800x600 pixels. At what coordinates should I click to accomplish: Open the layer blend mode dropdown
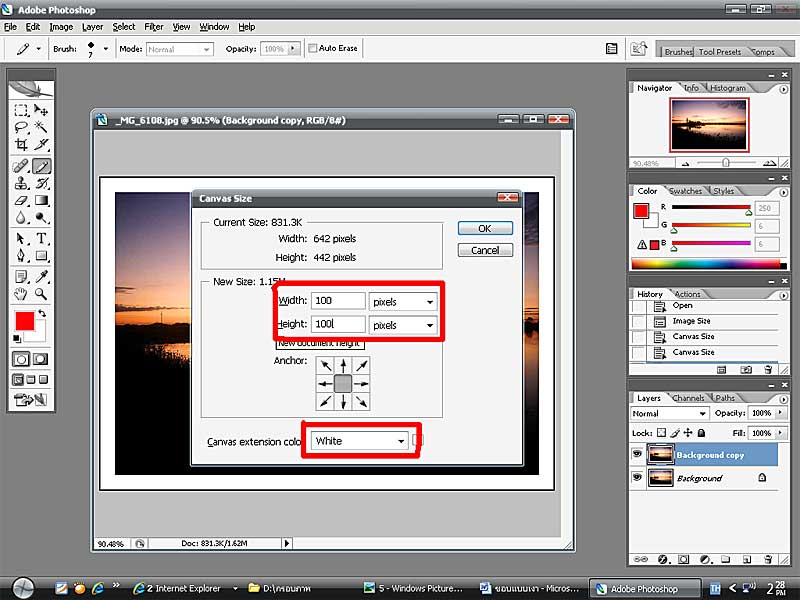coord(670,413)
